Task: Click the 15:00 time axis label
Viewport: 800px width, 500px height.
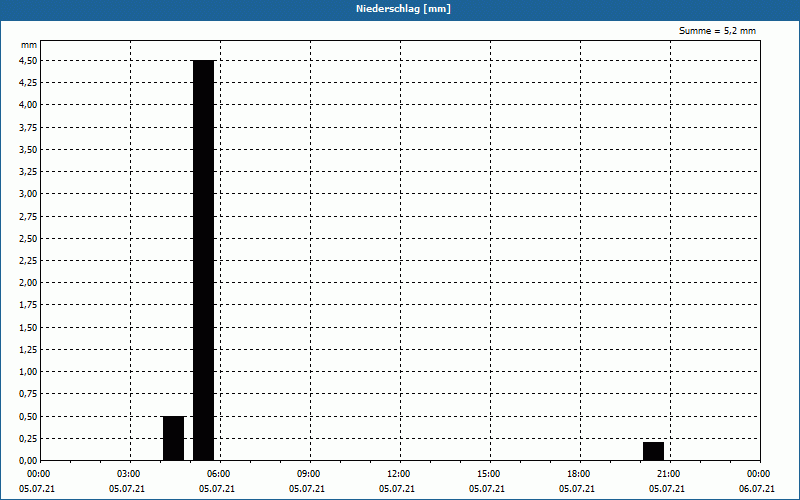Action: tap(488, 474)
